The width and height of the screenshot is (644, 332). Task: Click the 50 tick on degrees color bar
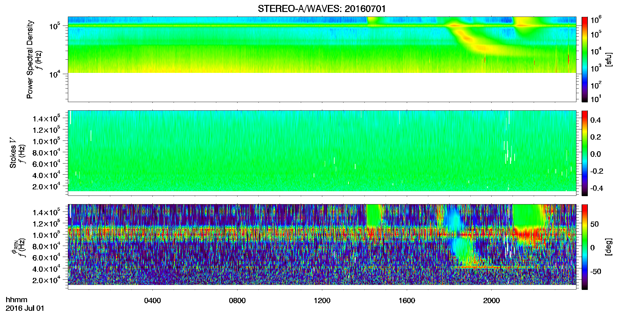595,224
